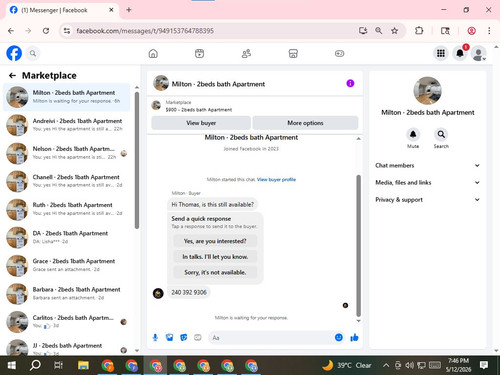
Task: Send quick reply 'In talks. I'll let you know.'
Action: 215,257
